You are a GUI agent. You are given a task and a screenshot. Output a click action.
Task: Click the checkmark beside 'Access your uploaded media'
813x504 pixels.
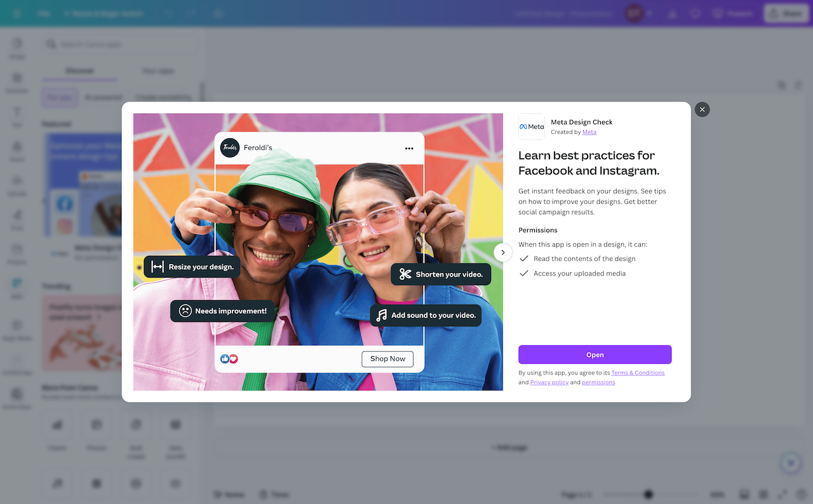tap(524, 274)
